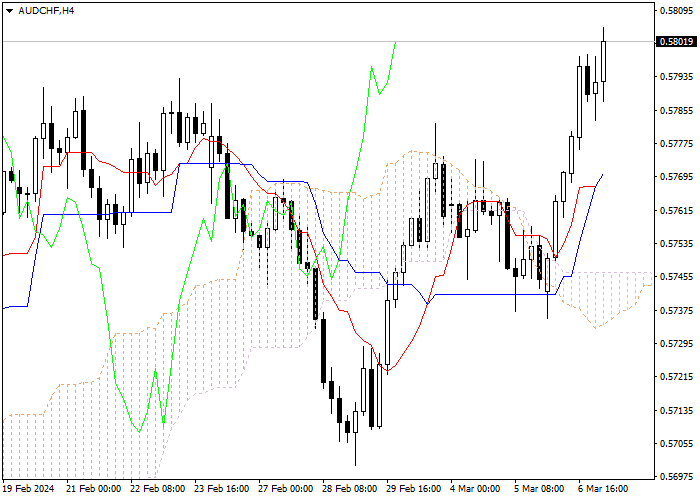Viewport: 700px width, 500px height.
Task: Click the 29 Feb 16:00 time label
Action: pos(414,489)
